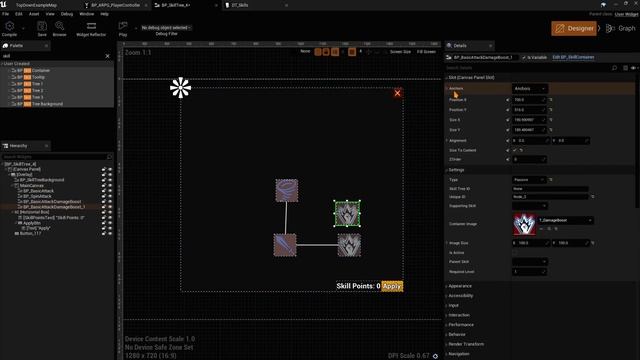The height and width of the screenshot is (360, 640).
Task: Open the Parent Skill dropdown
Action: 529,262
